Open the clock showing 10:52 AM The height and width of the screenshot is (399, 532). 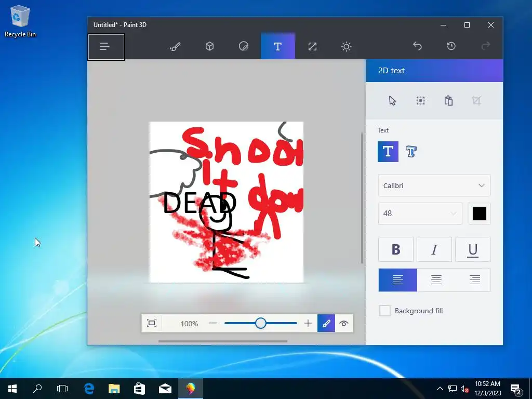(x=487, y=389)
